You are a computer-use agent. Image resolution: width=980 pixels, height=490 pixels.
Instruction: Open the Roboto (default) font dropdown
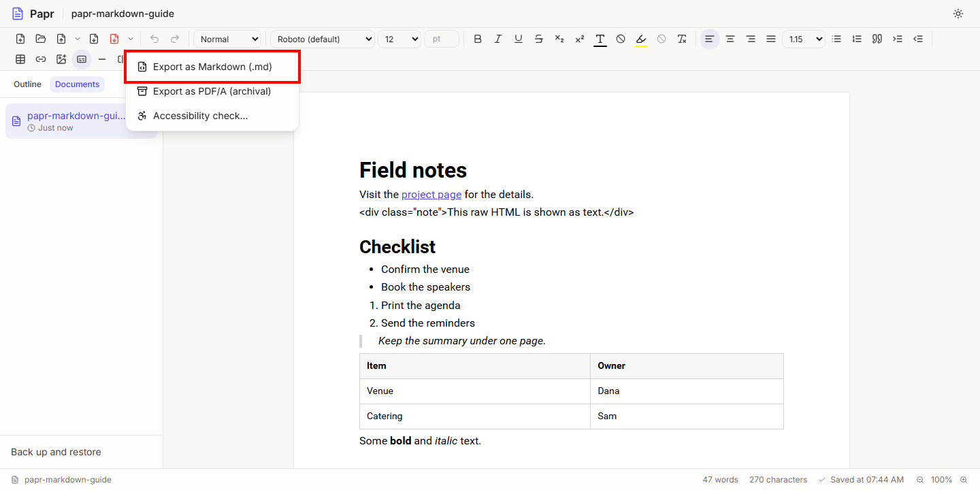point(323,39)
